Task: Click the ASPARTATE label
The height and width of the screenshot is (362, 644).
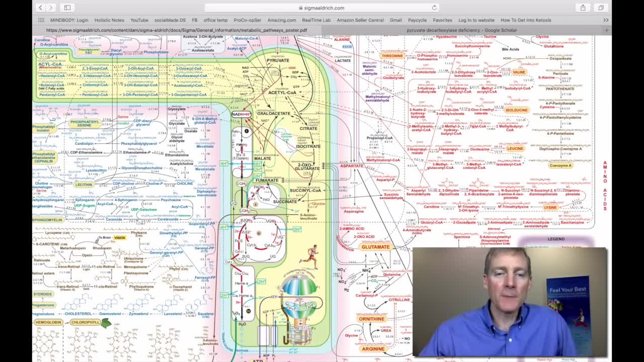Action: click(352, 166)
